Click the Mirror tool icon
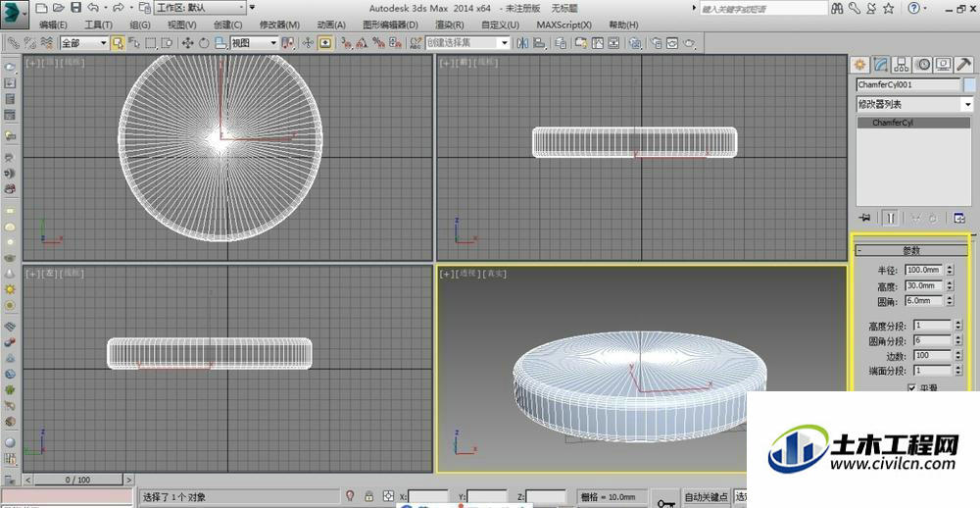 522,42
